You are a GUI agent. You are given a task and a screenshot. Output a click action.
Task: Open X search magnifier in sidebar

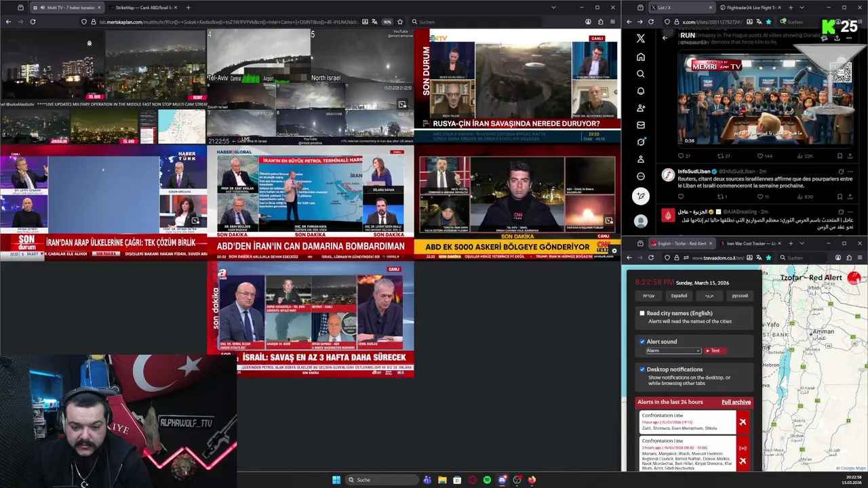point(641,74)
